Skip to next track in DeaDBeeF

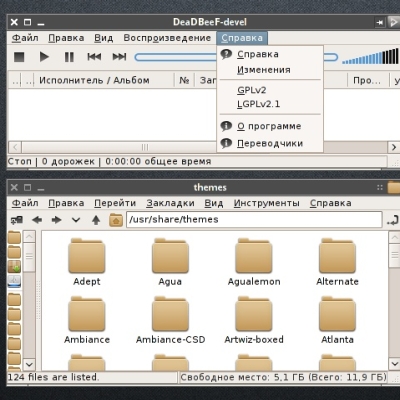(x=119, y=57)
